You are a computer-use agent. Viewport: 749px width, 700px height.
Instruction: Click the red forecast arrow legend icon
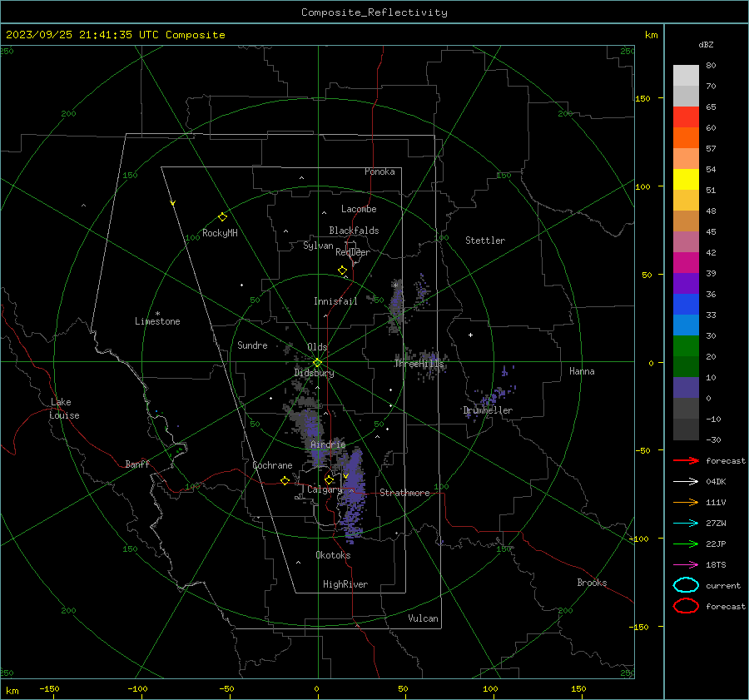(686, 460)
